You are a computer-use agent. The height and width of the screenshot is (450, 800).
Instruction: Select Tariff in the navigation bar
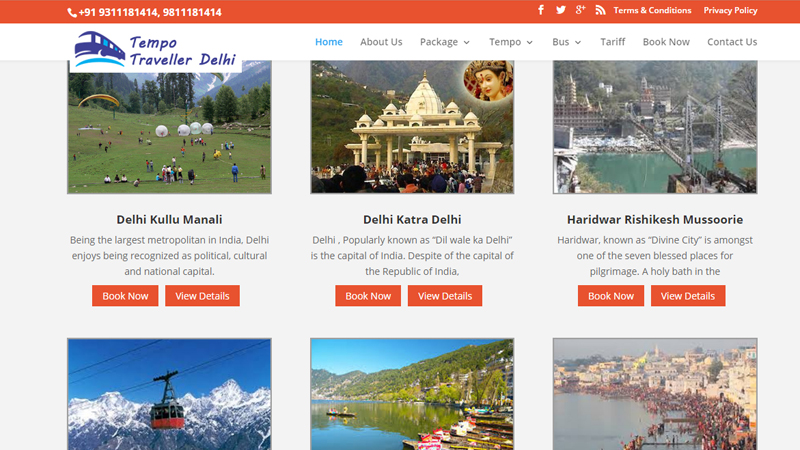click(613, 42)
